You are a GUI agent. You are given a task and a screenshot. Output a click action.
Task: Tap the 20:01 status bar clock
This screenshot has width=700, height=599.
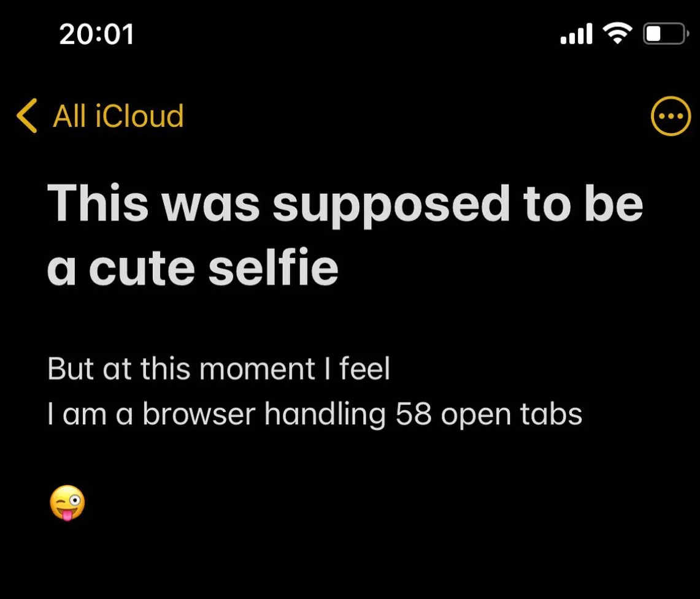[x=97, y=34]
